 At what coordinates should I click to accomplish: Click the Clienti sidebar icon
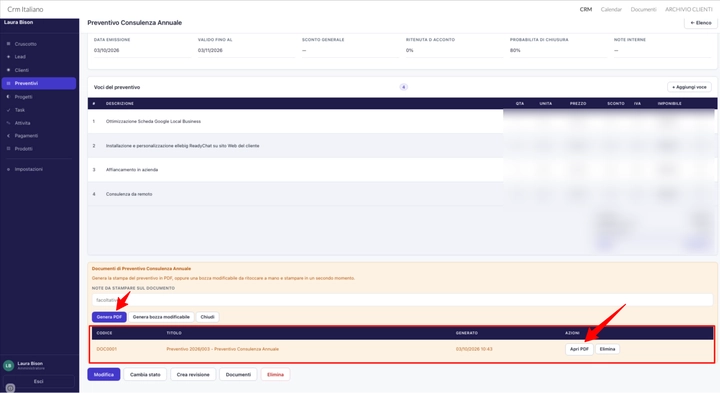(8, 70)
